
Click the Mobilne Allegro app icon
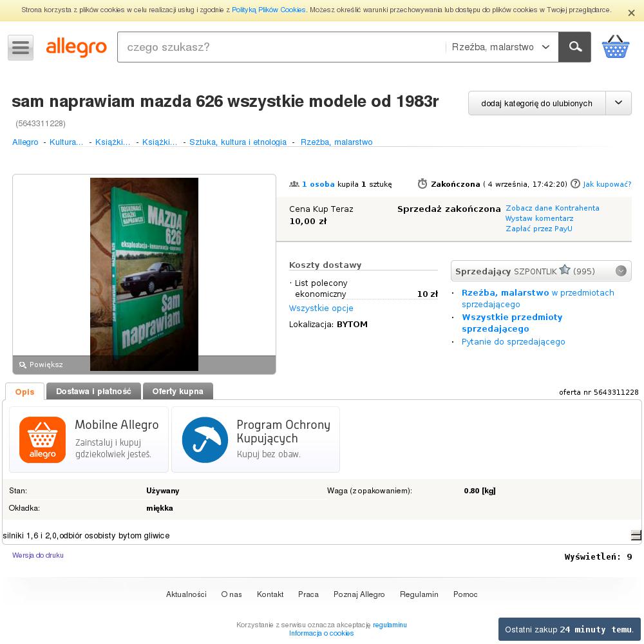(43, 440)
